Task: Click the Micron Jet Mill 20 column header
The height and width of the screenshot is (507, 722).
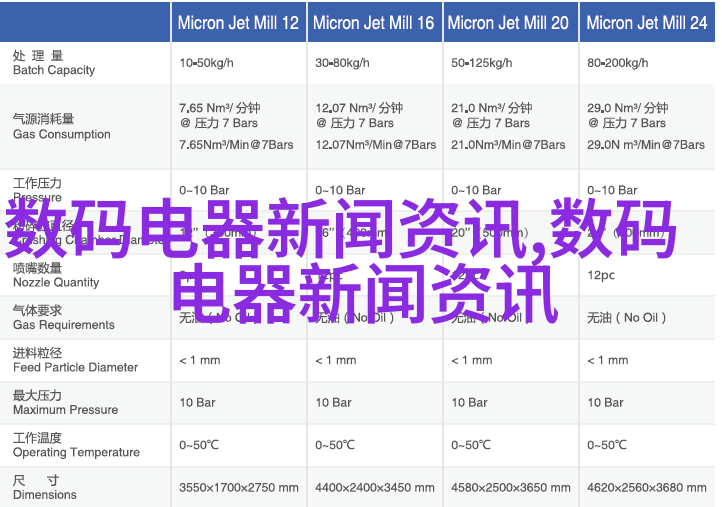Action: coord(509,23)
